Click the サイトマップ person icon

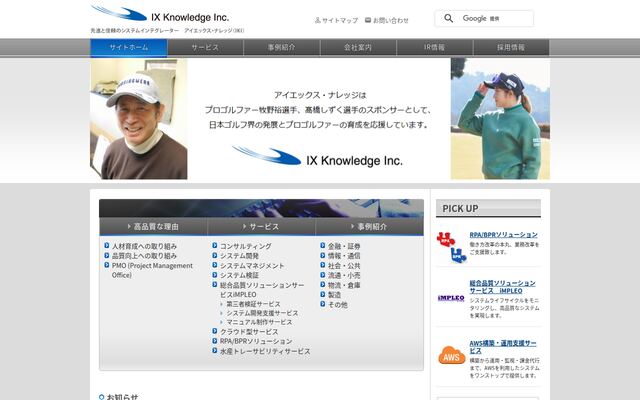tap(318, 20)
